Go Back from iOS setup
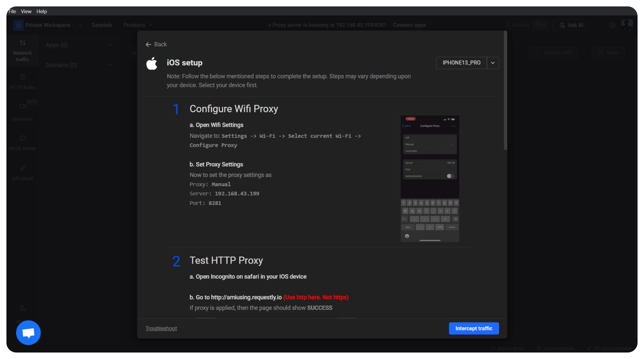The width and height of the screenshot is (644, 359). [x=156, y=44]
